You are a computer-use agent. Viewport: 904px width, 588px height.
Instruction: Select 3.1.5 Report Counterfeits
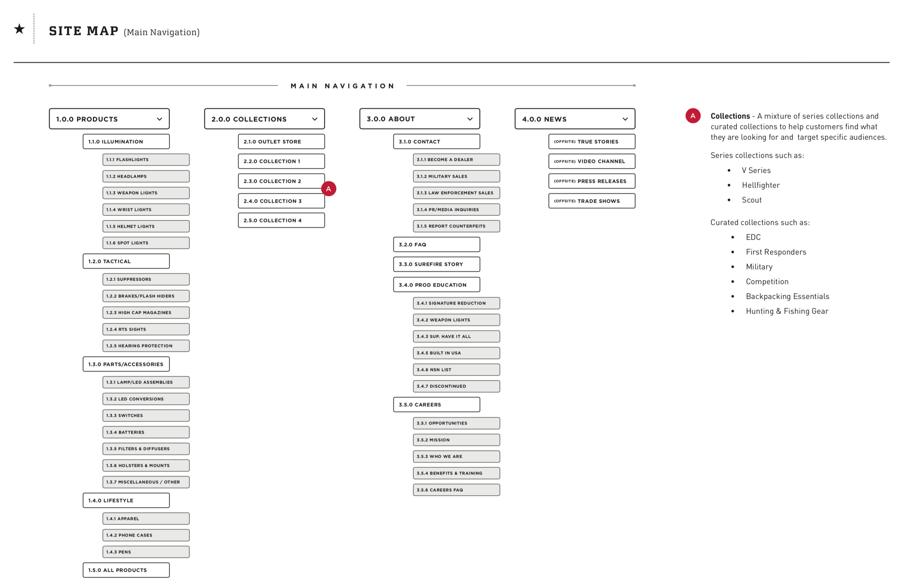457,226
